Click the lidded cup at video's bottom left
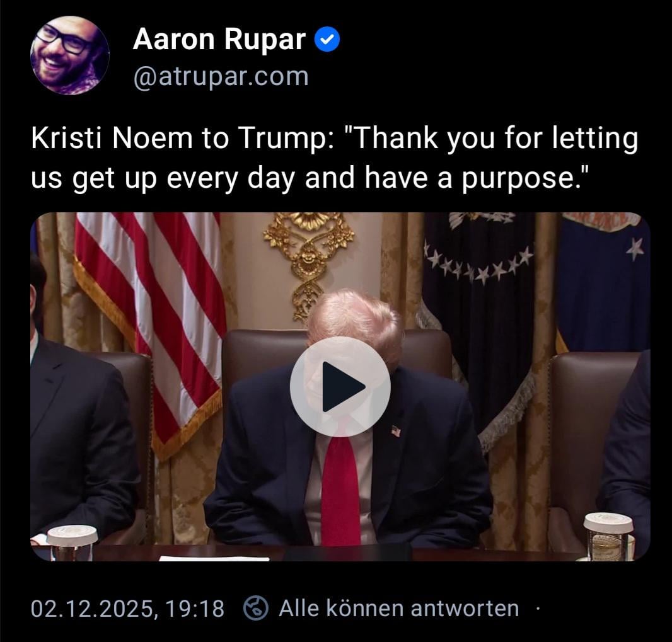 pyautogui.click(x=72, y=542)
